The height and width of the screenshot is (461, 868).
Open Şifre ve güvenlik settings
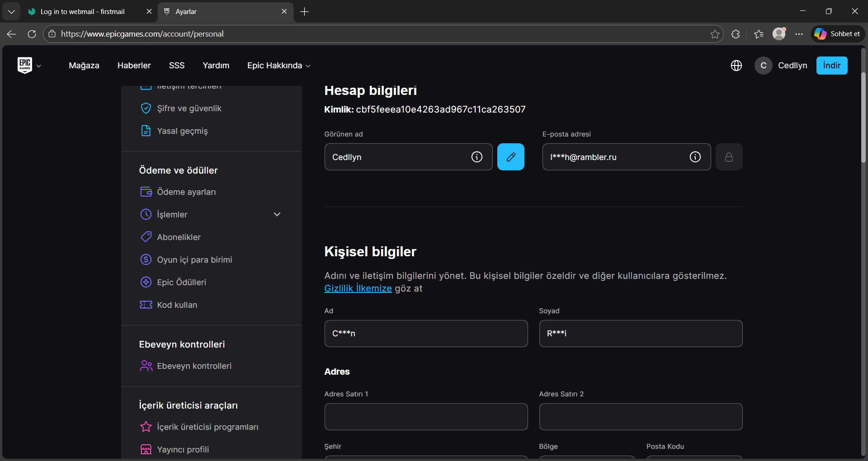[189, 108]
